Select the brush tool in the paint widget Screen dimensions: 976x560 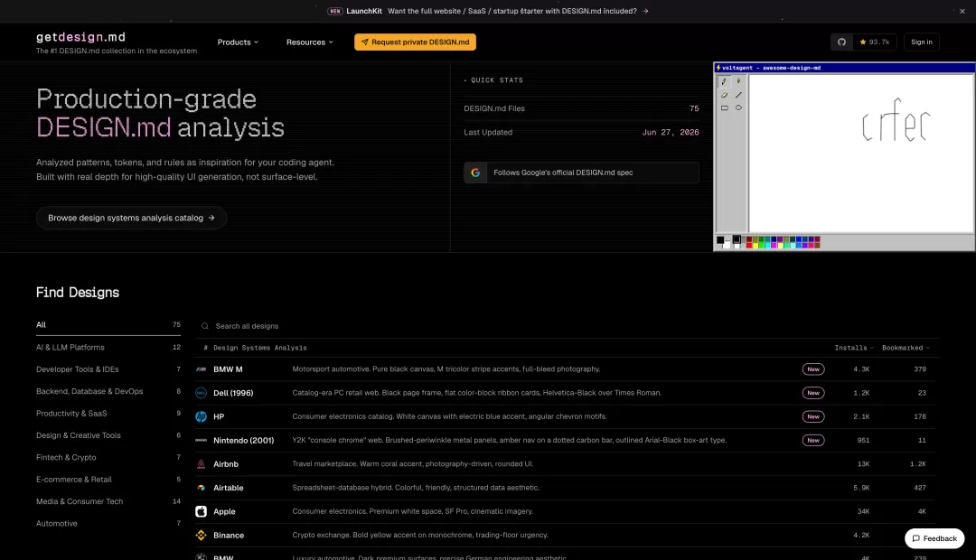739,81
